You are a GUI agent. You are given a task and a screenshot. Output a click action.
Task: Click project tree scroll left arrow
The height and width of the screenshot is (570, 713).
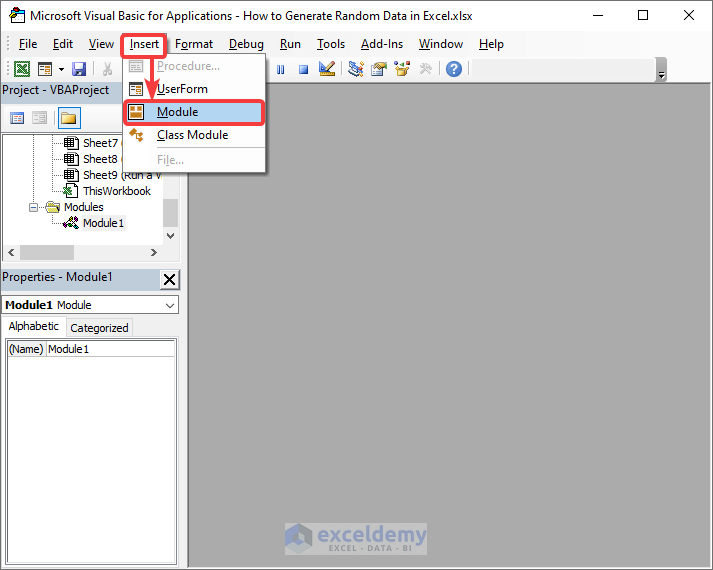[x=11, y=252]
